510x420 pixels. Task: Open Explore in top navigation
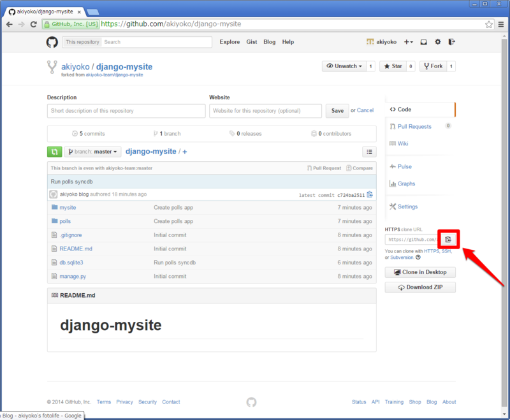coord(229,42)
